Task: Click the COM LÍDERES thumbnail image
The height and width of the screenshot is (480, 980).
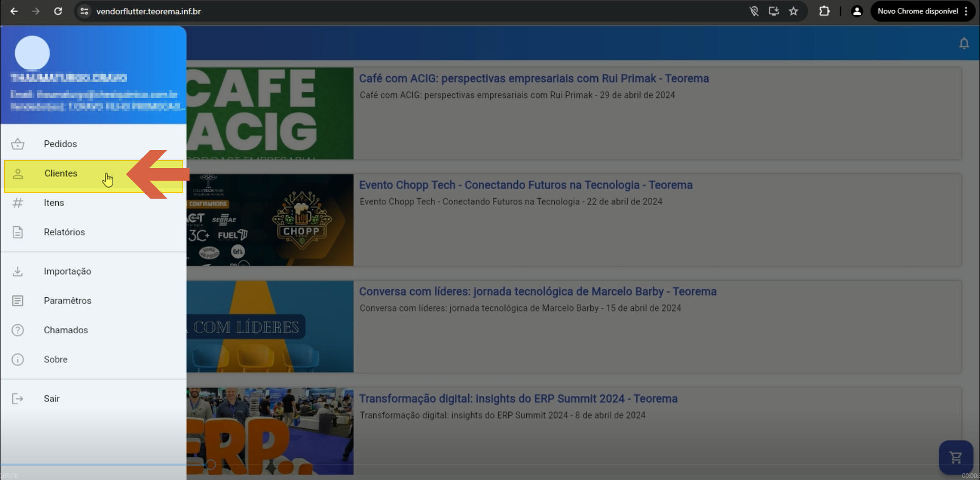Action: [x=270, y=326]
